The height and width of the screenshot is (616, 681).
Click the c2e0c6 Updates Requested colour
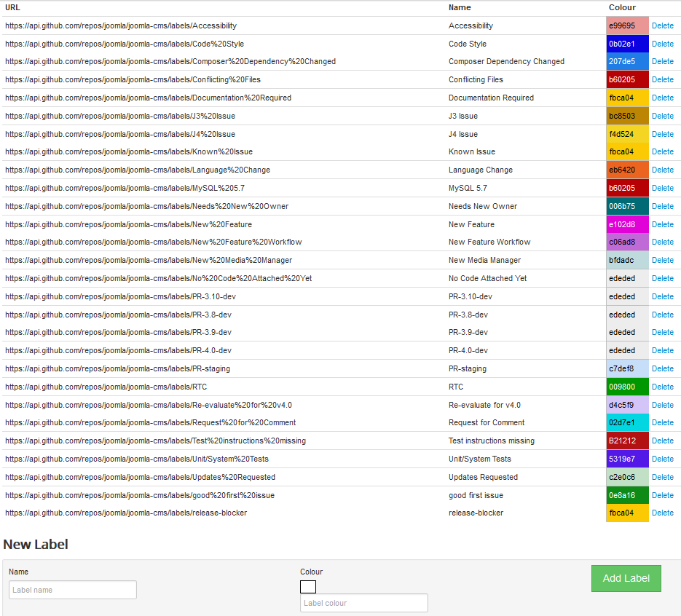(x=627, y=477)
